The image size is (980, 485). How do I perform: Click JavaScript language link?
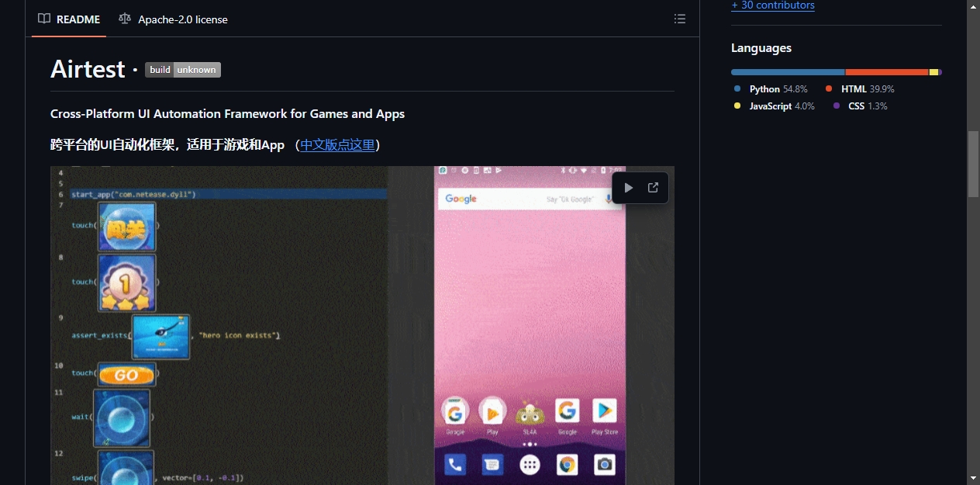pos(774,106)
